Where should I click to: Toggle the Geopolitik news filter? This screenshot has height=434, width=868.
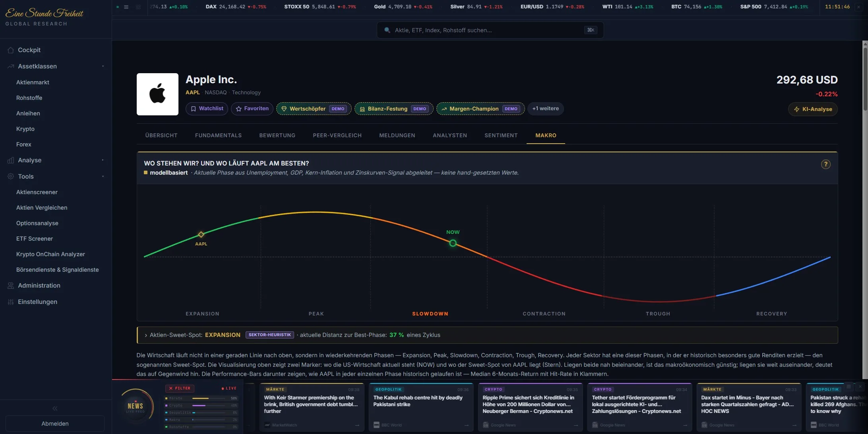click(201, 413)
